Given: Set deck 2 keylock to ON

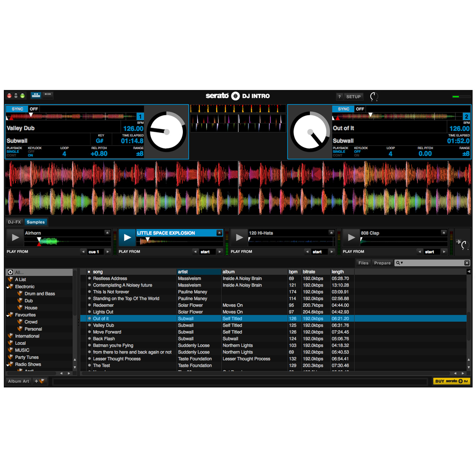Looking at the screenshot, I should pos(357,156).
